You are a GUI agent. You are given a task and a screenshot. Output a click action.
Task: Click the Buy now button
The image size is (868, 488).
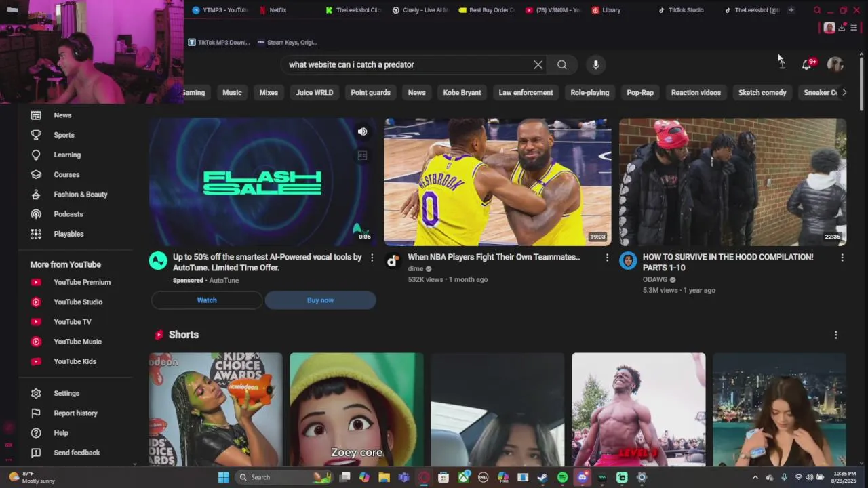coord(320,300)
